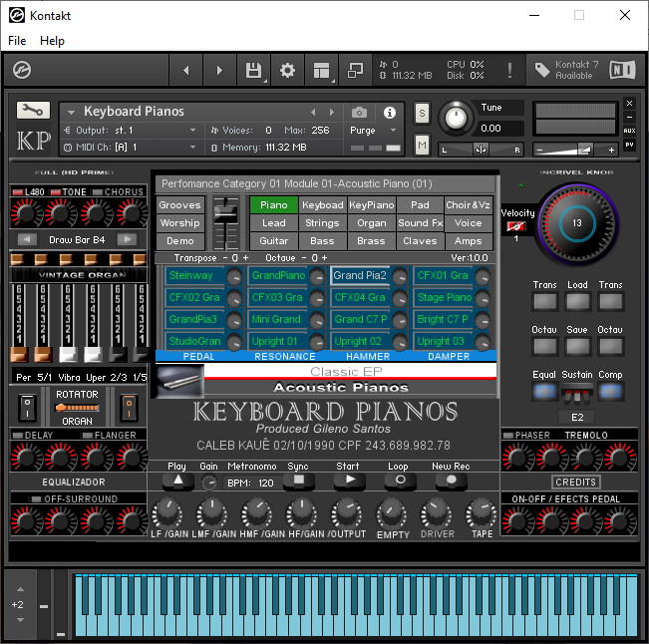Screen dimensions: 649x644
Task: Go to previous instrument in main toolbar
Action: point(186,71)
